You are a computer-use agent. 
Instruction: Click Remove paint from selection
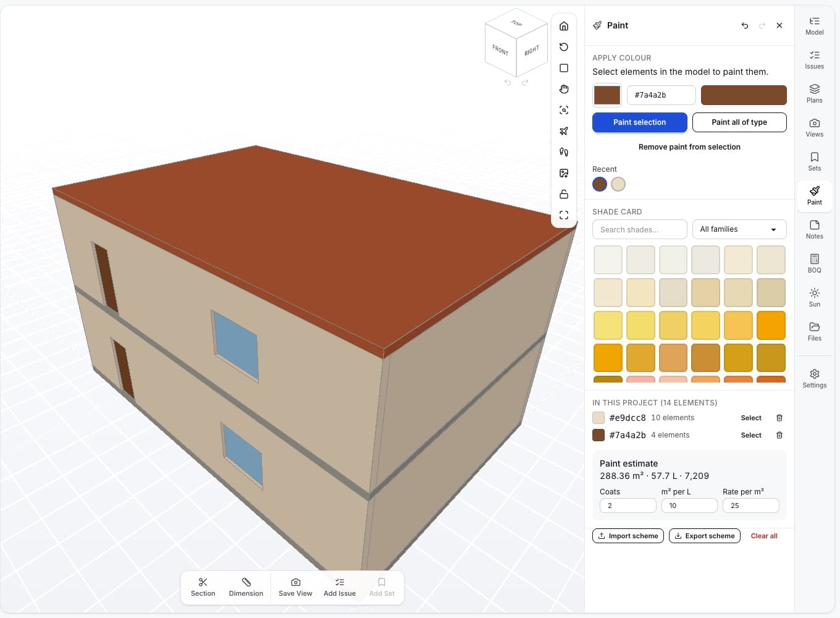(689, 147)
